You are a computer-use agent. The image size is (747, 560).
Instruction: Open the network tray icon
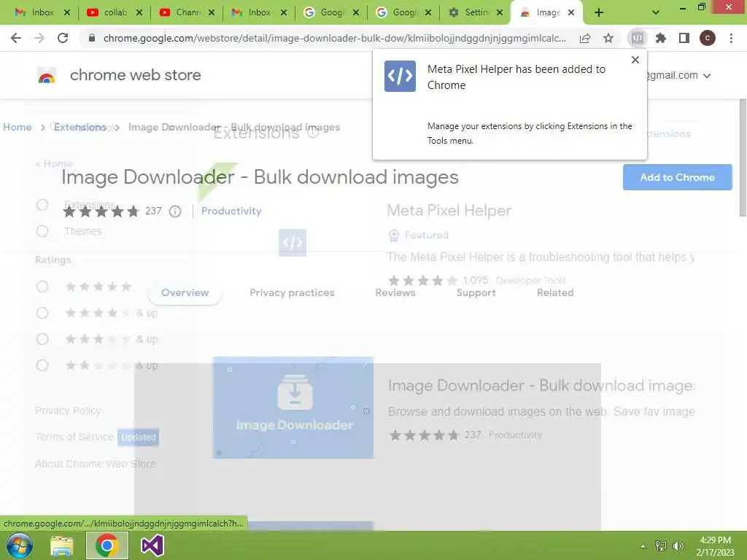661,546
